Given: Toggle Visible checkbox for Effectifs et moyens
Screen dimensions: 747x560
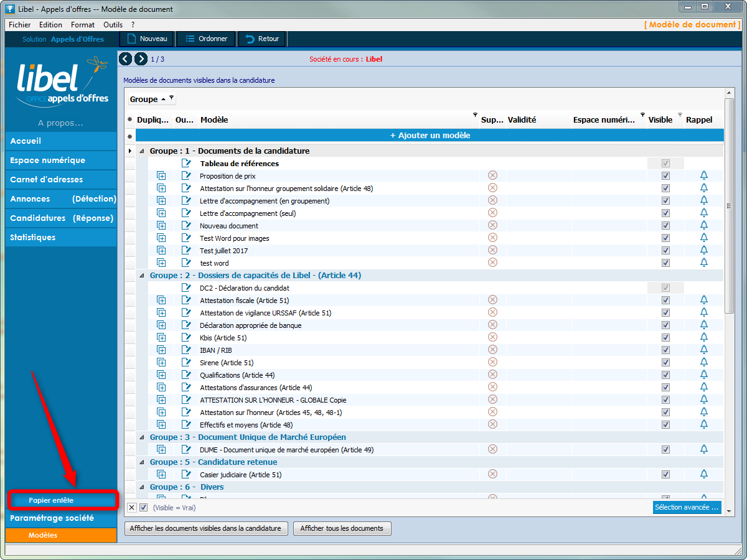Looking at the screenshot, I should coord(666,425).
